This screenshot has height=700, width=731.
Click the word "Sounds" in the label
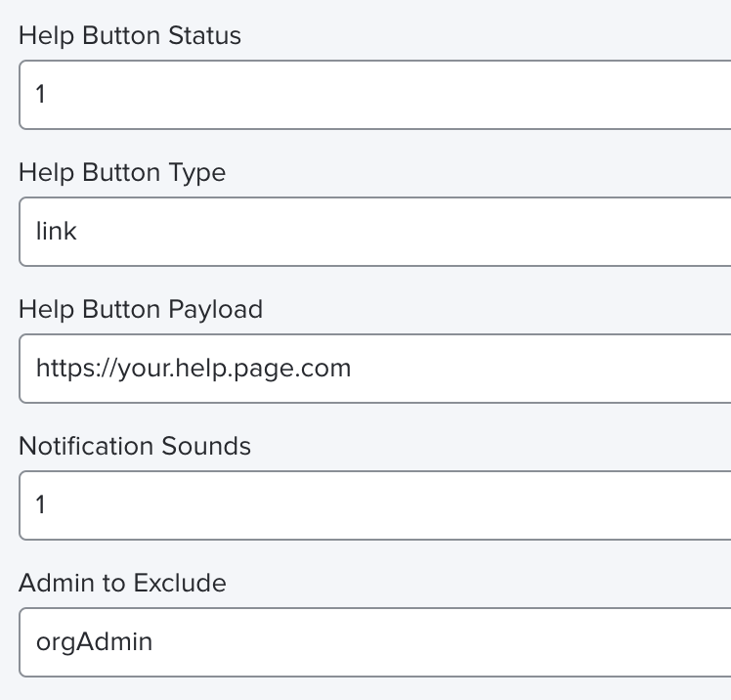pos(208,447)
